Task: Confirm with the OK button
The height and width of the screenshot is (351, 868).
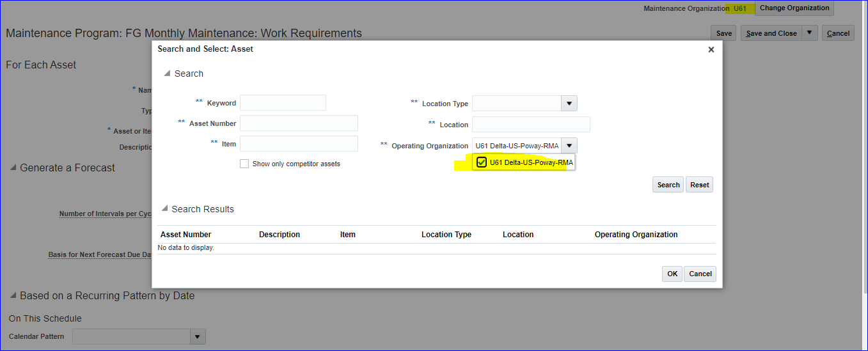Action: (x=672, y=274)
